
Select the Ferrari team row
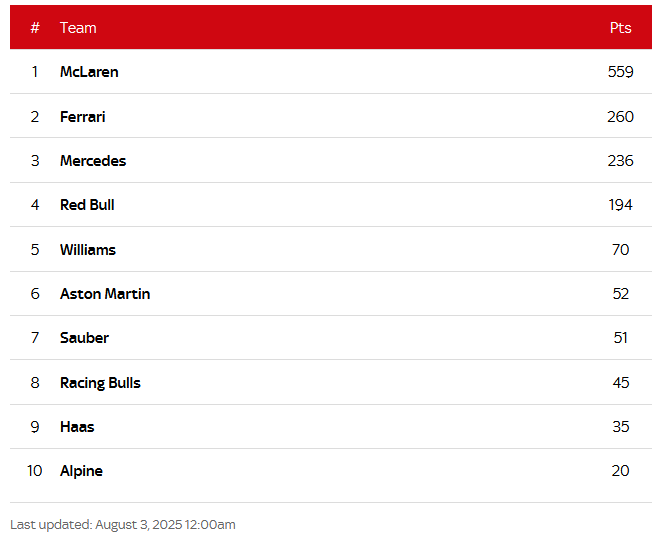pos(331,116)
